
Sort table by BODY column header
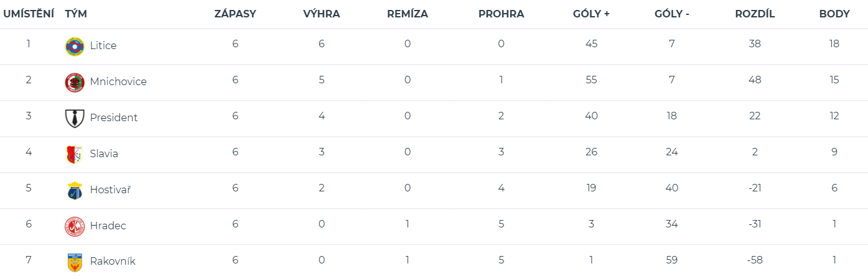834,14
